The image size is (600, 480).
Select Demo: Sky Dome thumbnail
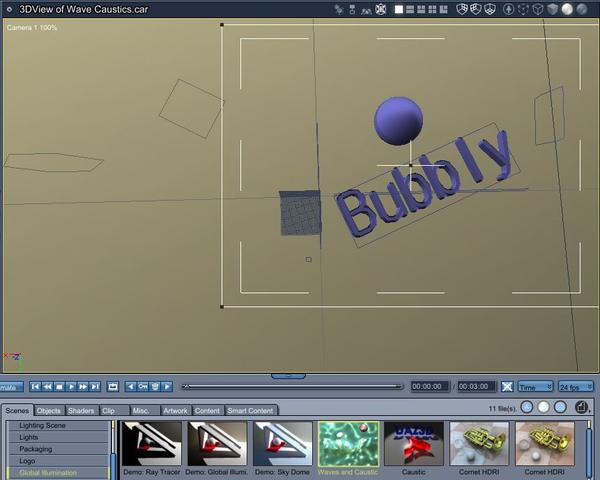(x=282, y=444)
